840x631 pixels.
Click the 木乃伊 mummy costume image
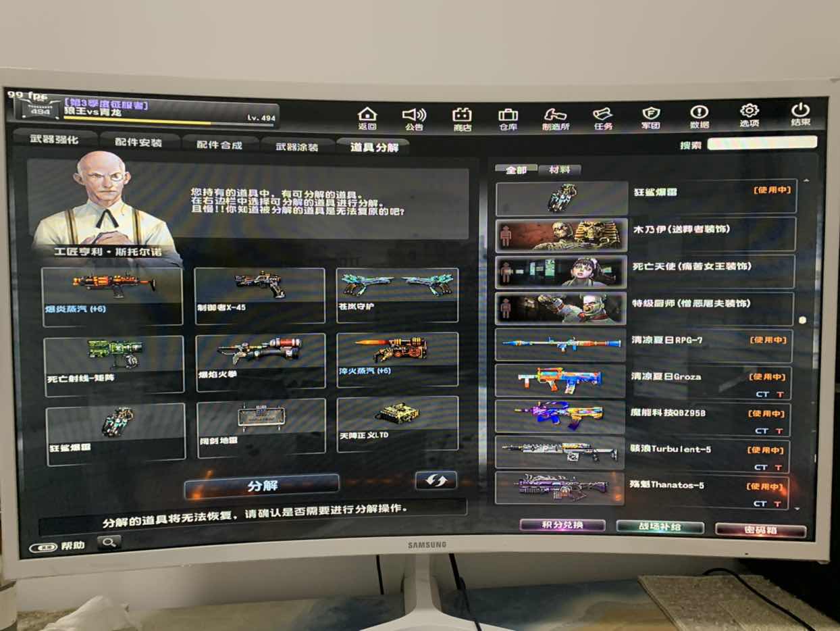click(x=561, y=236)
